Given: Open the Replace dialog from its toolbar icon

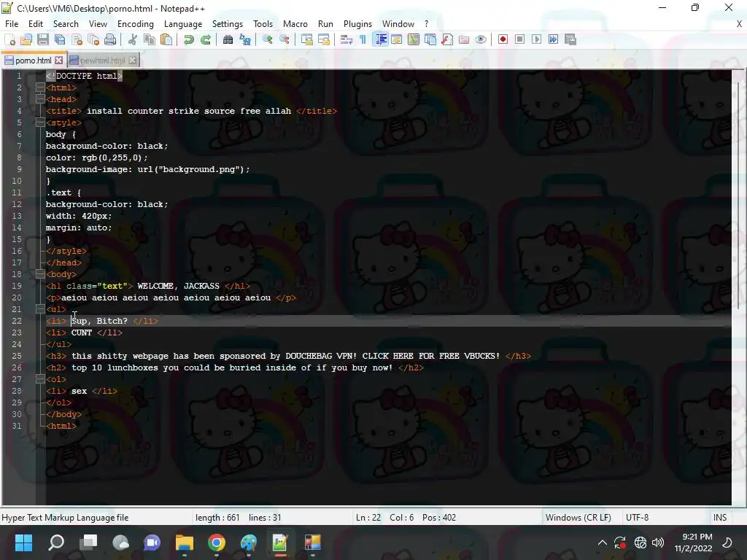Looking at the screenshot, I should click(245, 39).
